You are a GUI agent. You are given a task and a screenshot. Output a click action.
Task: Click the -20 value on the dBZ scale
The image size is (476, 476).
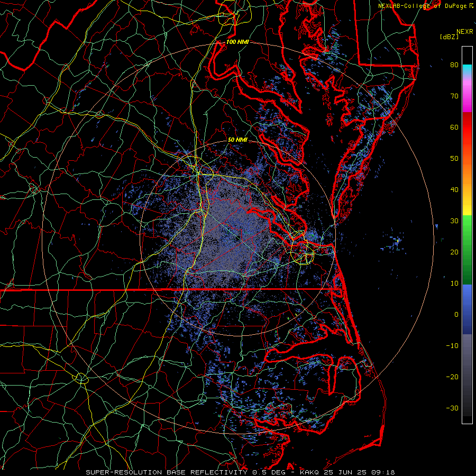point(452,377)
